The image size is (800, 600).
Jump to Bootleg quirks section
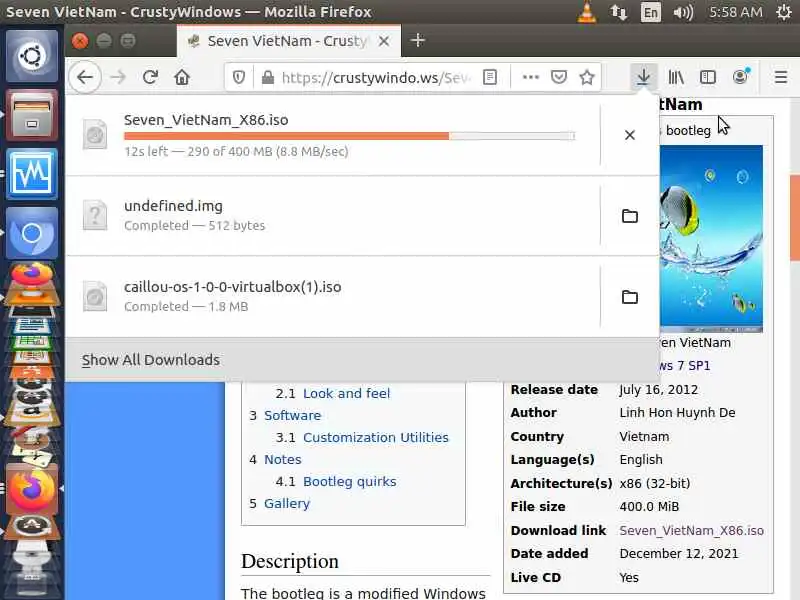coord(349,481)
